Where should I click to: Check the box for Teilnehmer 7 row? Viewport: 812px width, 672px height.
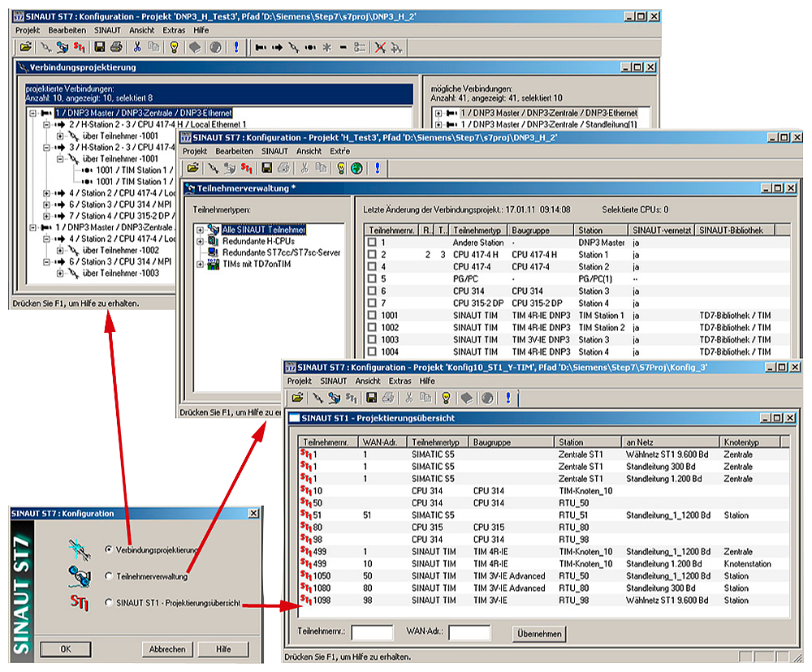(372, 303)
